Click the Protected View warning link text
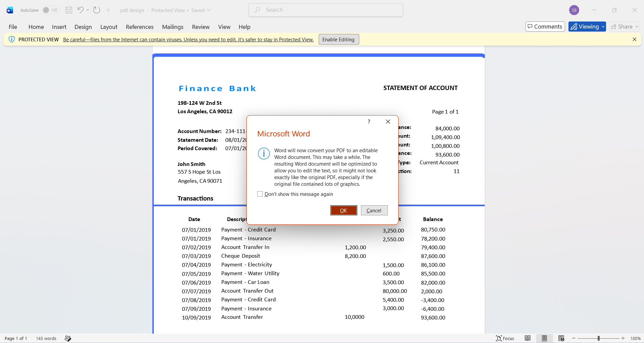 [188, 40]
